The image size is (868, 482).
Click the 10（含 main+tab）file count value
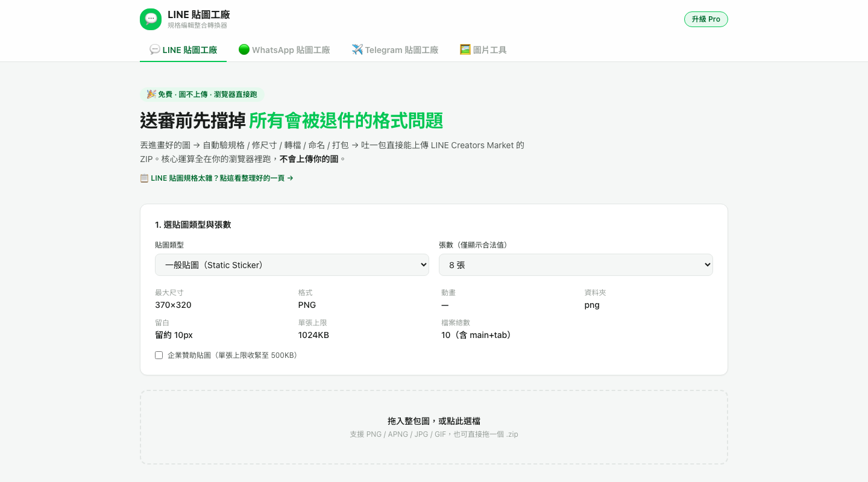[478, 335]
